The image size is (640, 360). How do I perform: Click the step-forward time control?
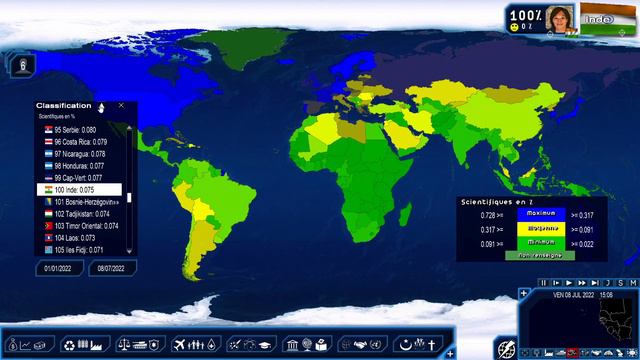point(556,283)
